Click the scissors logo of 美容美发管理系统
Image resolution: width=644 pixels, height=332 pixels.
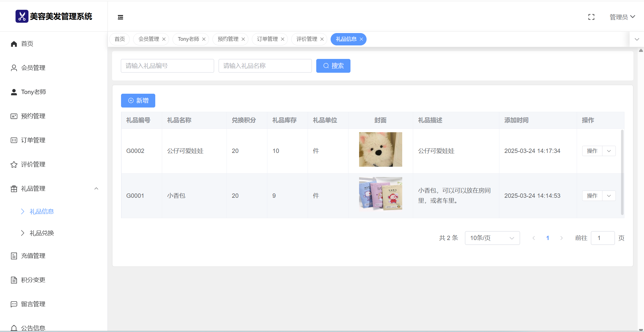tap(22, 16)
